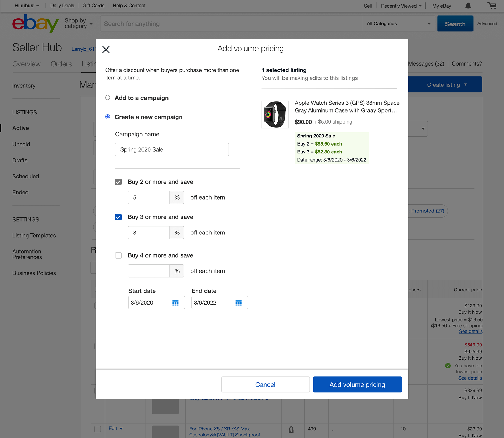Click the blue Search button
Viewport: 504px width, 438px height.
pyautogui.click(x=455, y=24)
